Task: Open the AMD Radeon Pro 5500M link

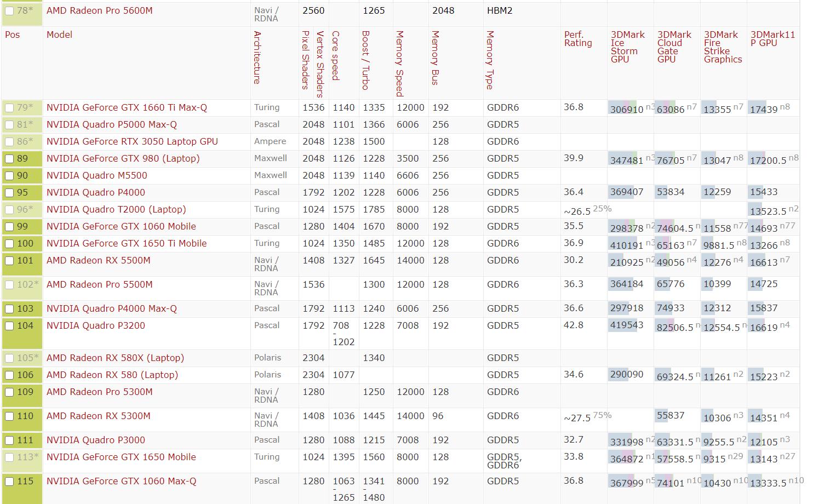Action: tap(100, 284)
